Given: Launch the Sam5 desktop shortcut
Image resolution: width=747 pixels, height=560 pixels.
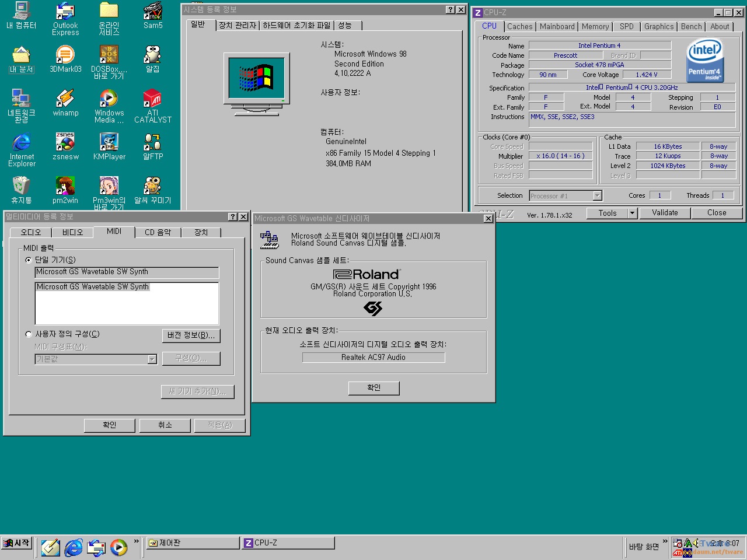Looking at the screenshot, I should point(153,16).
